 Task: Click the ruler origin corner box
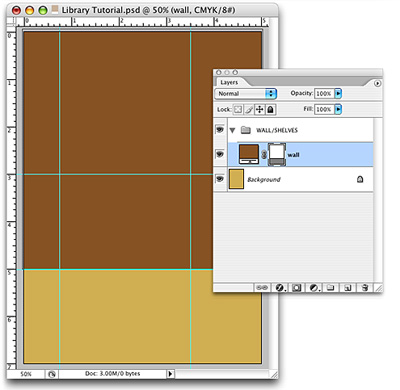pos(11,22)
